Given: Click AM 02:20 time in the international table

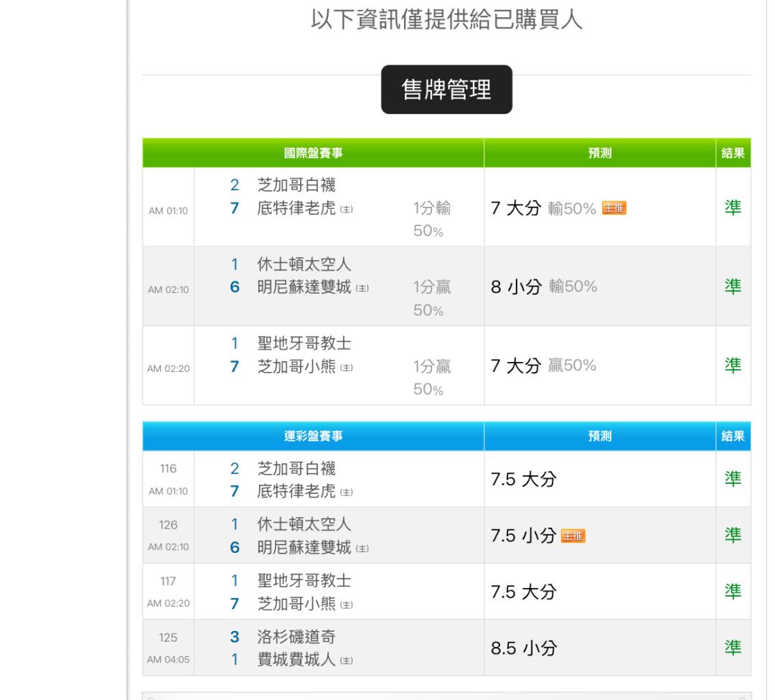Looking at the screenshot, I should (x=168, y=369).
